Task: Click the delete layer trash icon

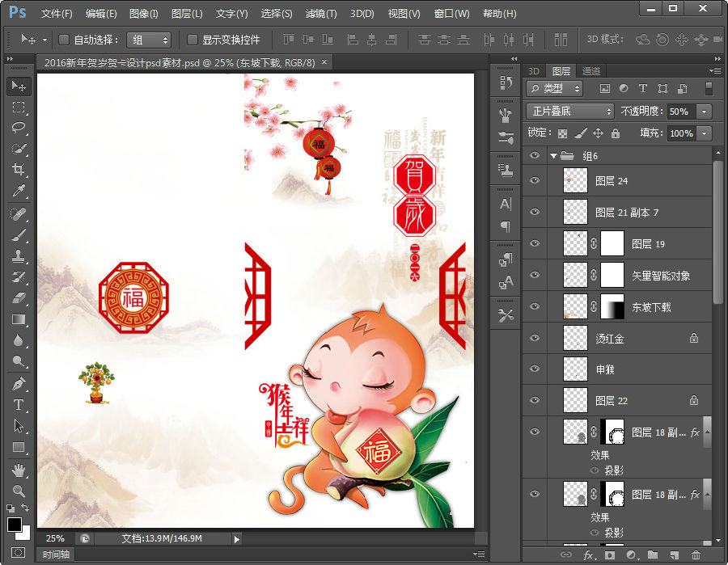Action: [696, 554]
